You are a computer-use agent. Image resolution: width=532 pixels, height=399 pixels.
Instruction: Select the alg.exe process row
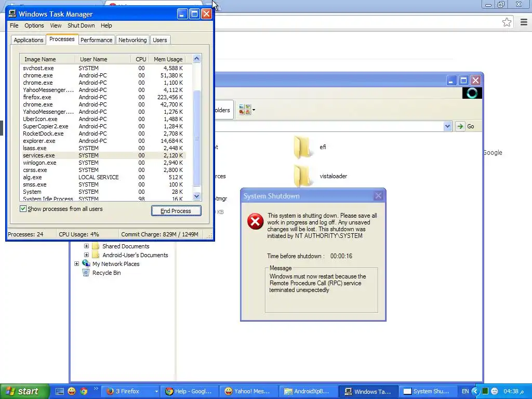(x=103, y=177)
